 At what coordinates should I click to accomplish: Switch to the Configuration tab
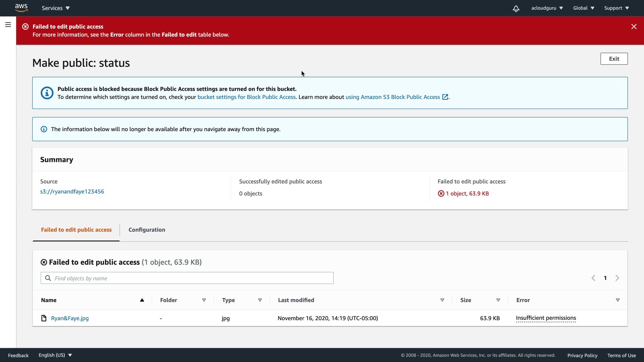tap(147, 230)
